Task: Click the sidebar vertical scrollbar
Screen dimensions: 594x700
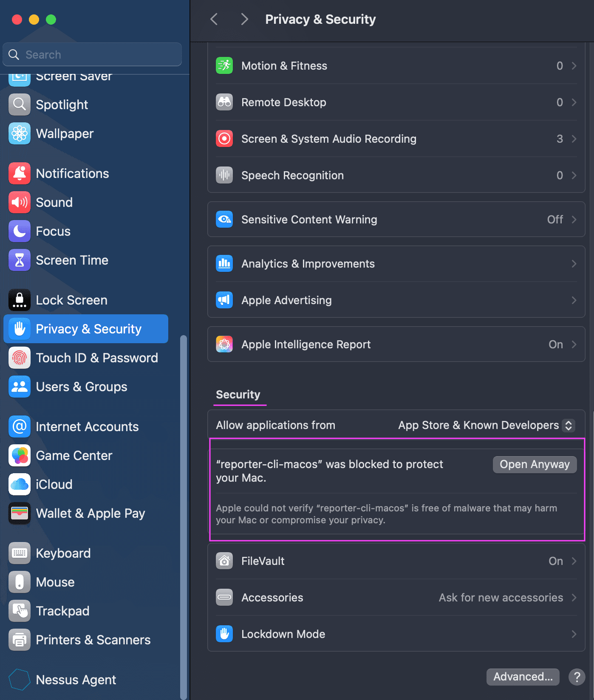Action: click(x=184, y=510)
